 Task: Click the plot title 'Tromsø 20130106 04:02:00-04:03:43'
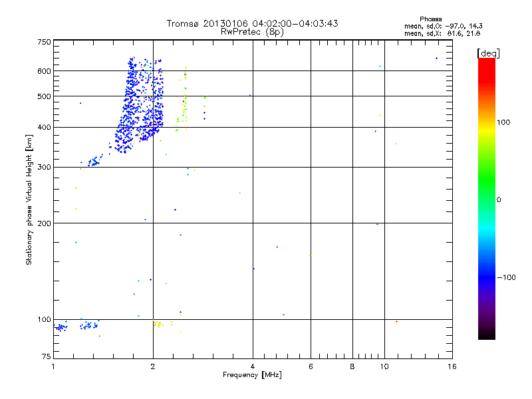(252, 23)
